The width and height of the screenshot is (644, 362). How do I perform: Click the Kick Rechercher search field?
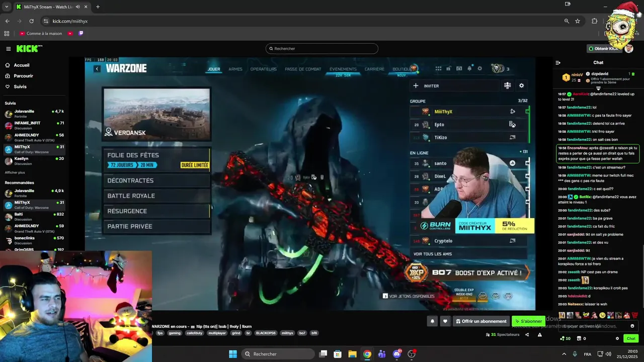tap(322, 49)
